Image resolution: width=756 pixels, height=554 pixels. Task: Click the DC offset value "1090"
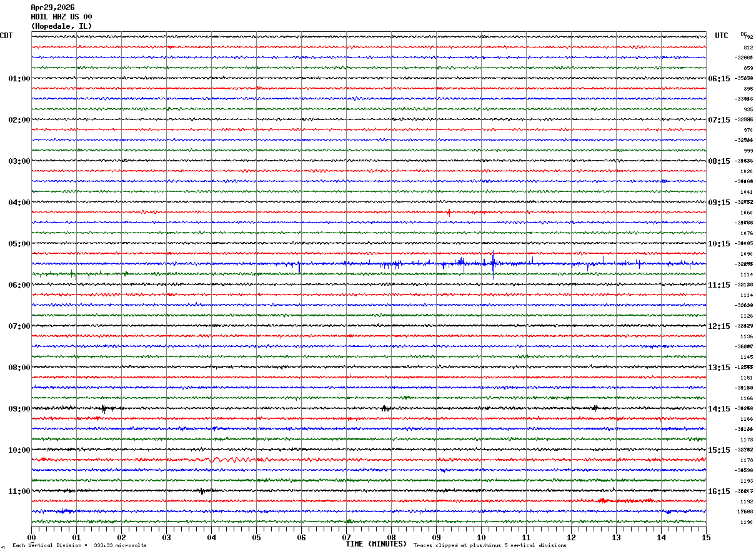coord(747,254)
